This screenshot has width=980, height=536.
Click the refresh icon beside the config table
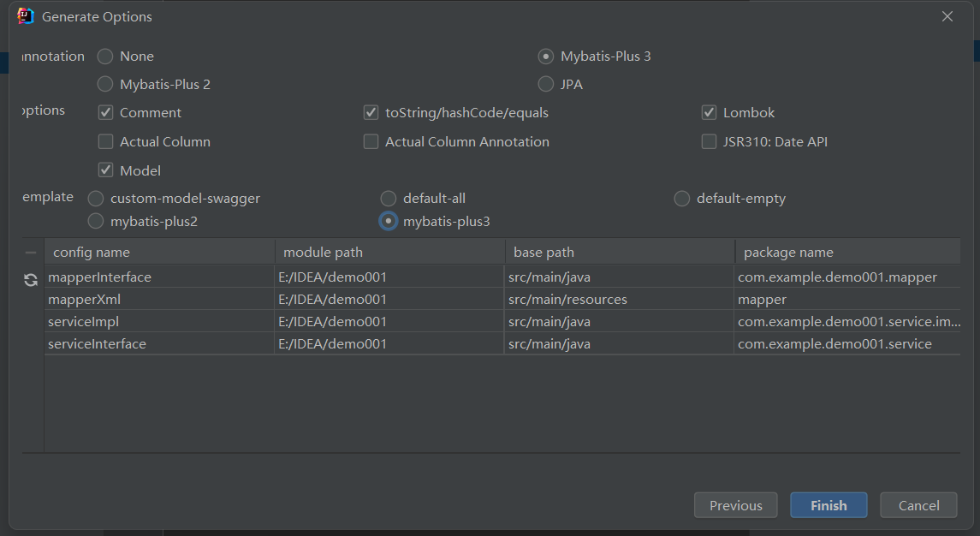click(x=31, y=280)
